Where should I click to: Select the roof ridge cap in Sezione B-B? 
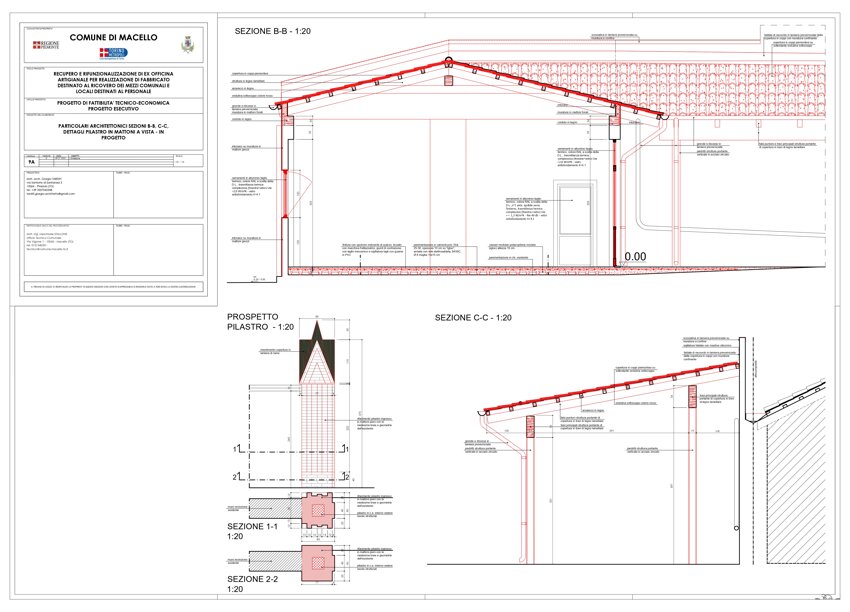pyautogui.click(x=448, y=63)
